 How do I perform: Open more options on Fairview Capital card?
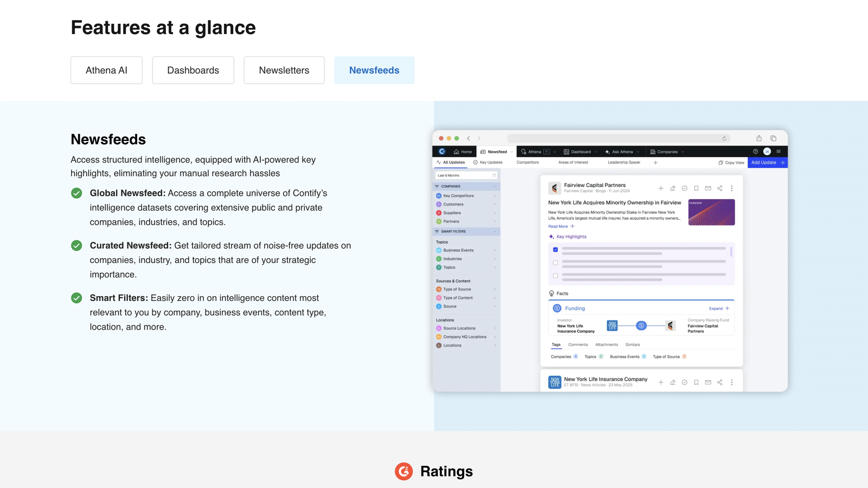pyautogui.click(x=732, y=188)
